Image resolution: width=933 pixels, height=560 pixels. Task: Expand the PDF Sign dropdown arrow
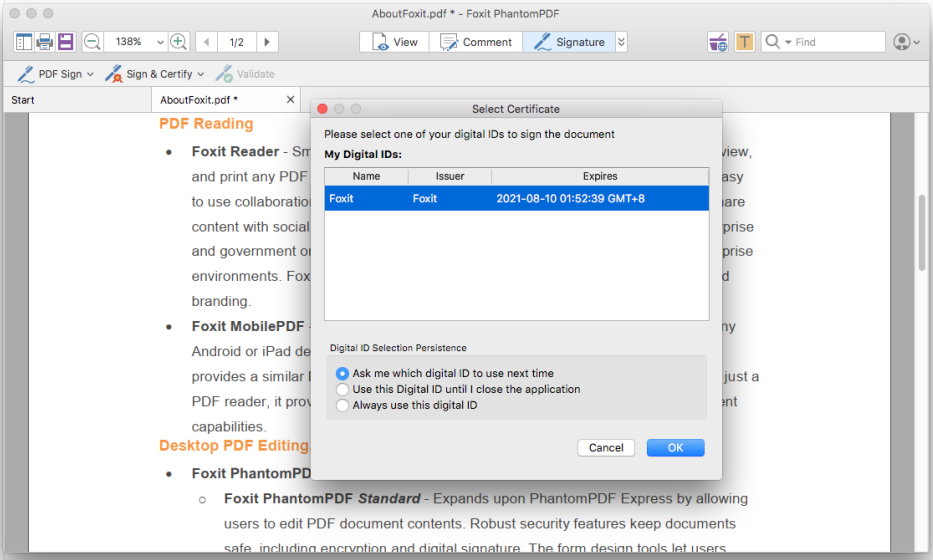coord(90,74)
